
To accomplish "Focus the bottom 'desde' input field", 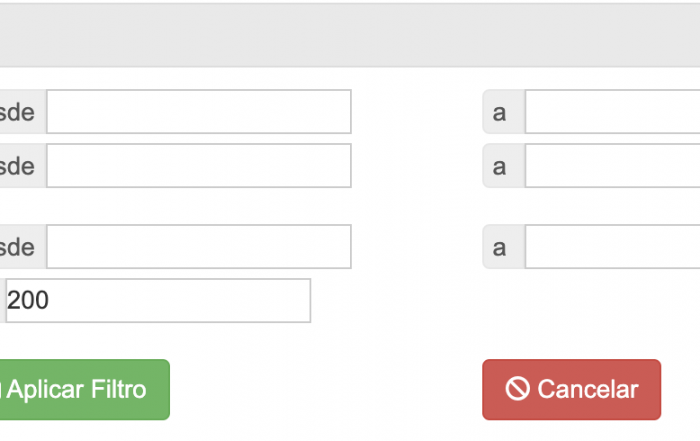I will click(x=199, y=247).
